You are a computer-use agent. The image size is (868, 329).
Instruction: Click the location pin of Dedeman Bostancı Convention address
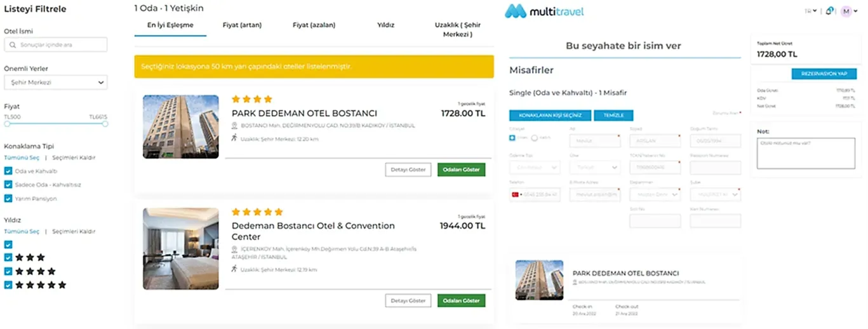[234, 249]
